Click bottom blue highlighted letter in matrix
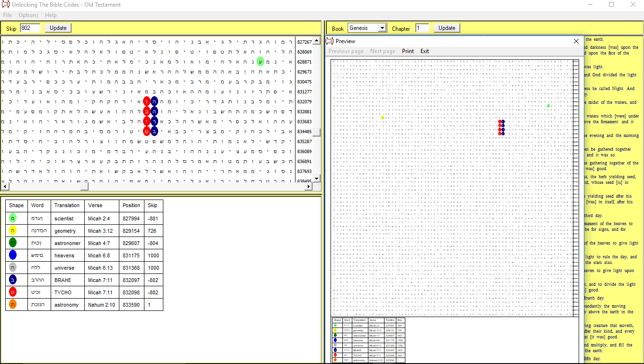 tap(154, 131)
